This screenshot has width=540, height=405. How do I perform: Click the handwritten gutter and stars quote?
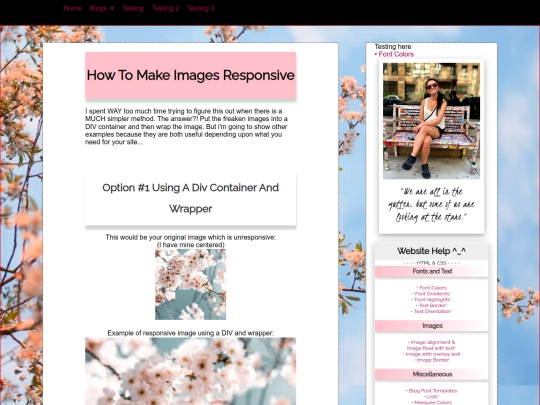click(431, 205)
